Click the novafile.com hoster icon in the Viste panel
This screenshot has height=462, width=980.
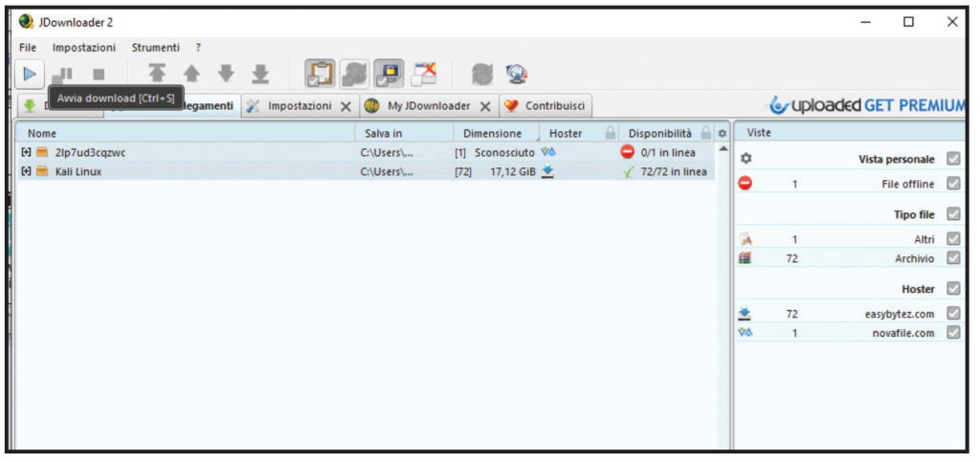(x=745, y=333)
